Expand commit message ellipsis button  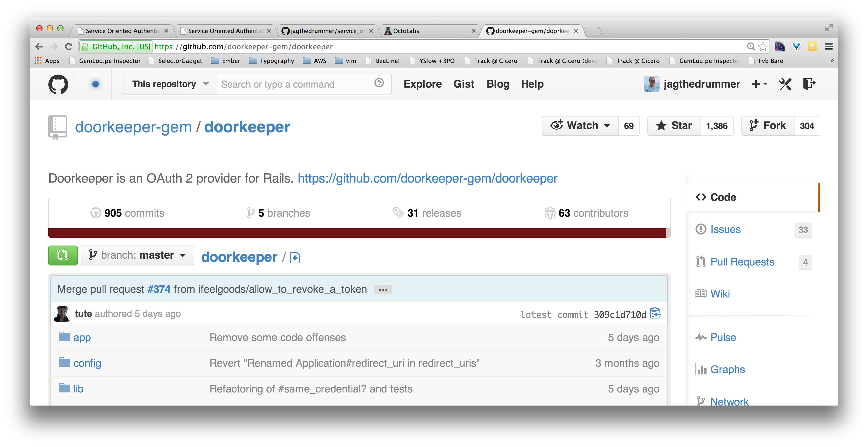(383, 289)
